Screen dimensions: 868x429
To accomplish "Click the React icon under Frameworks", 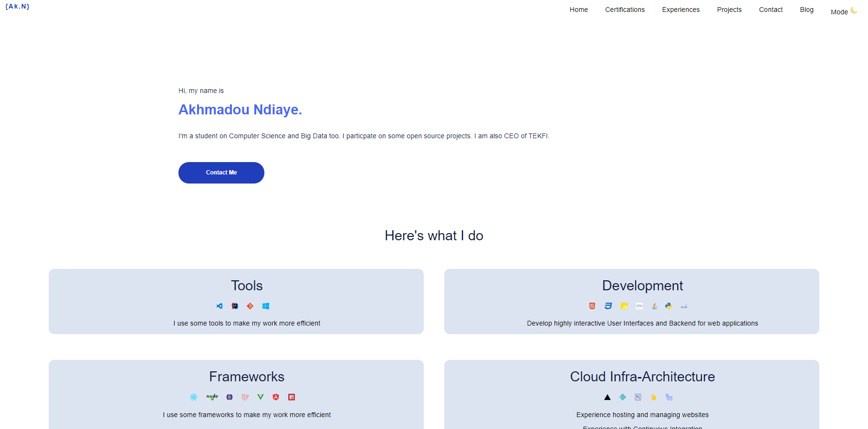I will pos(194,397).
